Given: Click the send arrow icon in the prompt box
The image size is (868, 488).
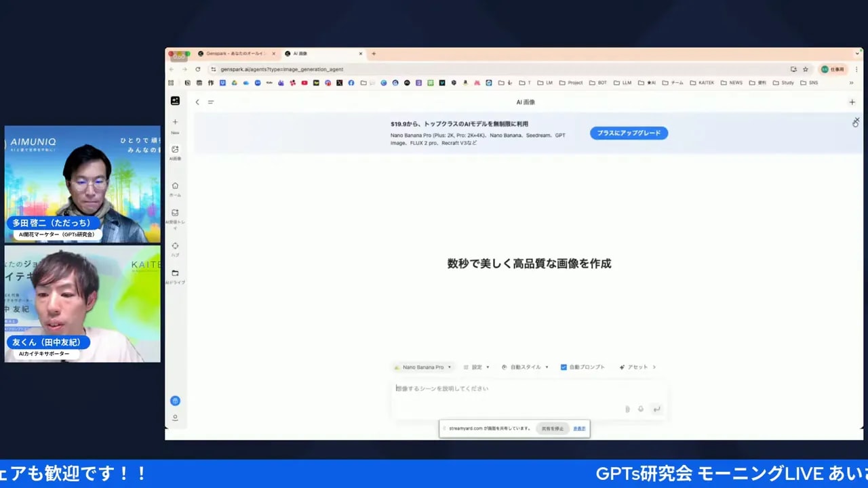Looking at the screenshot, I should pos(656,409).
